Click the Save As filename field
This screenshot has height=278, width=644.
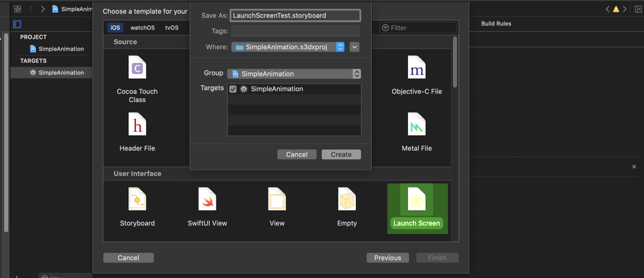point(295,16)
